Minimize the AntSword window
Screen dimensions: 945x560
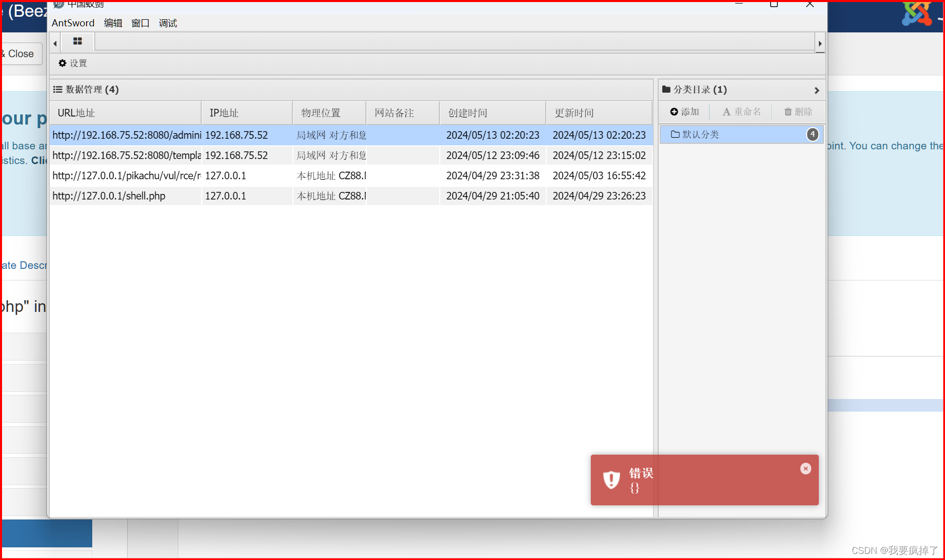[739, 4]
